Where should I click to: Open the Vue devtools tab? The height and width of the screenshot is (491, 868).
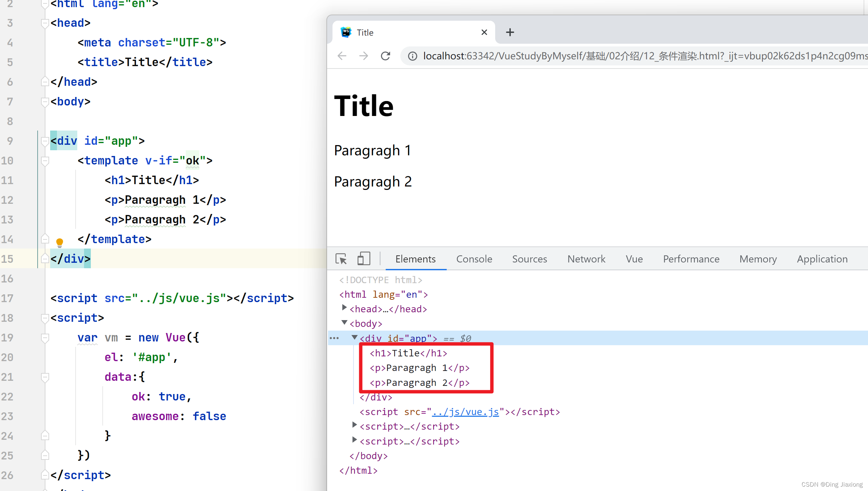[x=634, y=259]
